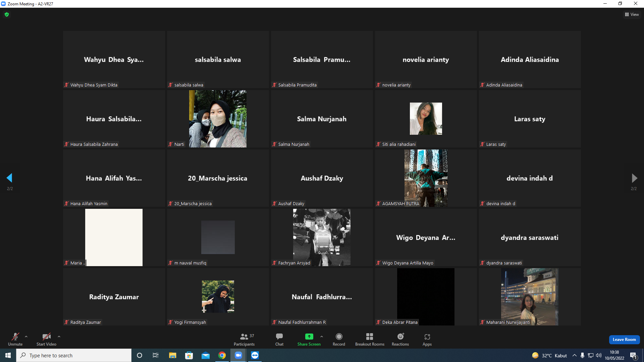
Task: Click the 'Wigo Deyana Artilla Mayo' name label
Action: pos(408,263)
